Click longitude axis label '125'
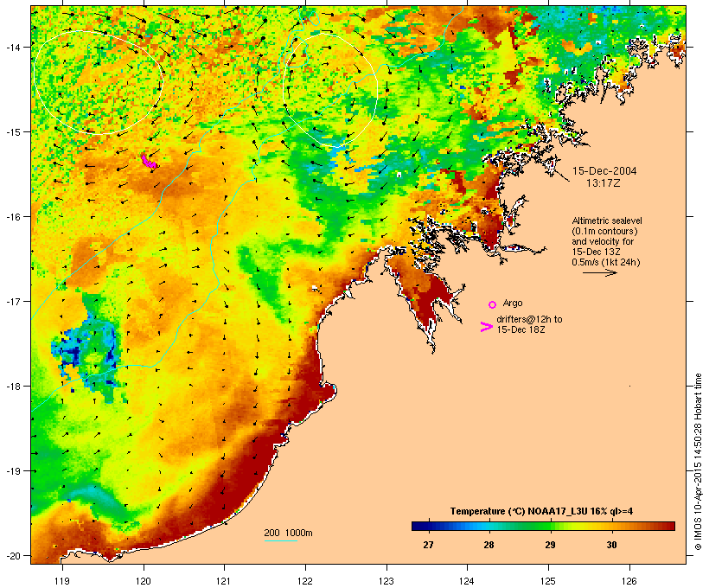 (x=548, y=581)
